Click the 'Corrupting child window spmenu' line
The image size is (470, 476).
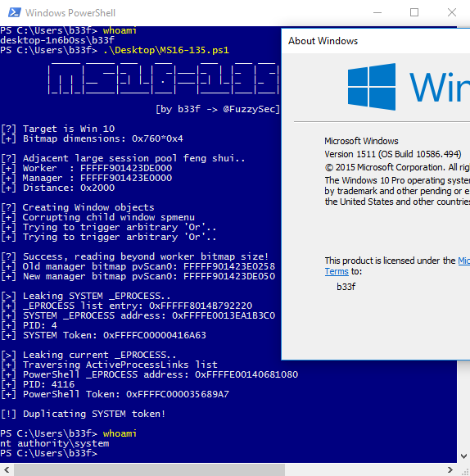(x=97, y=217)
